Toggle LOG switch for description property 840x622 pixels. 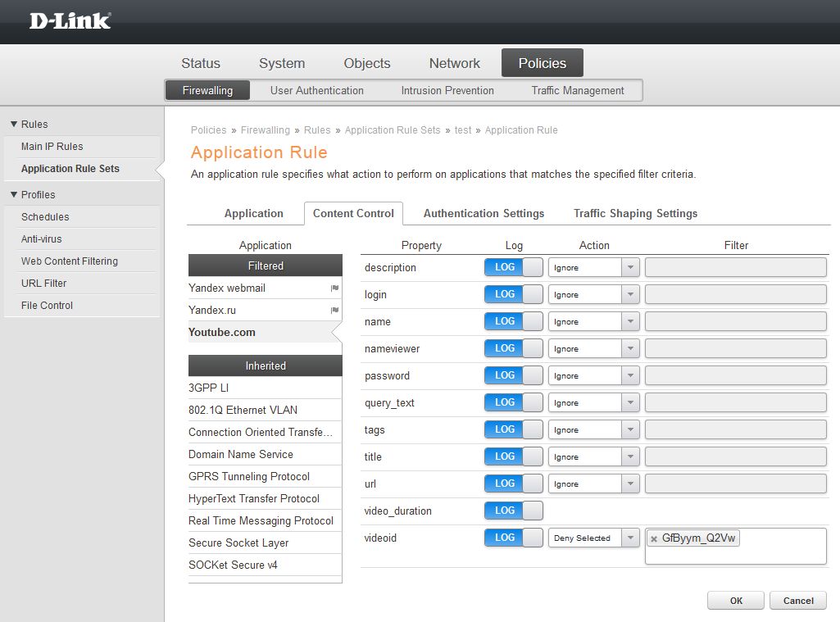click(x=513, y=268)
